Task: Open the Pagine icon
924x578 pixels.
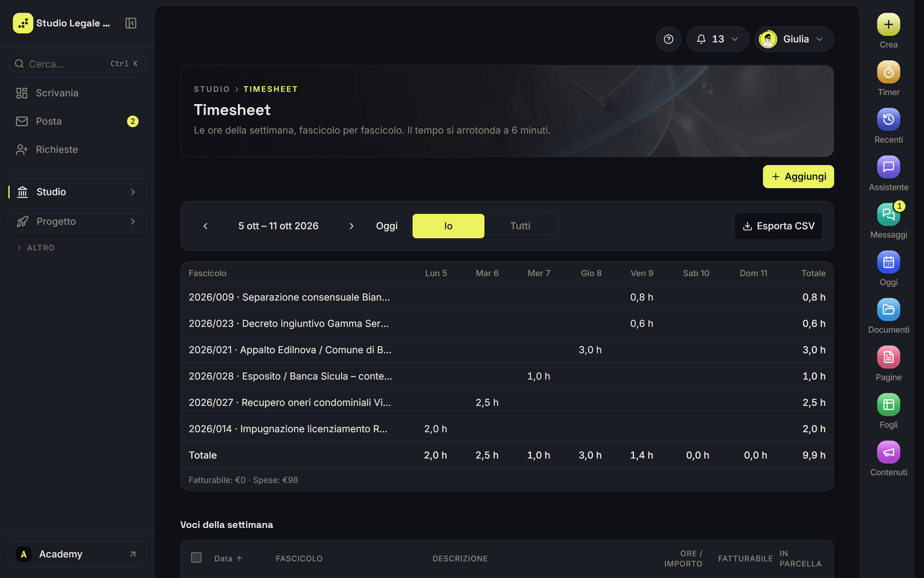Action: click(x=888, y=357)
